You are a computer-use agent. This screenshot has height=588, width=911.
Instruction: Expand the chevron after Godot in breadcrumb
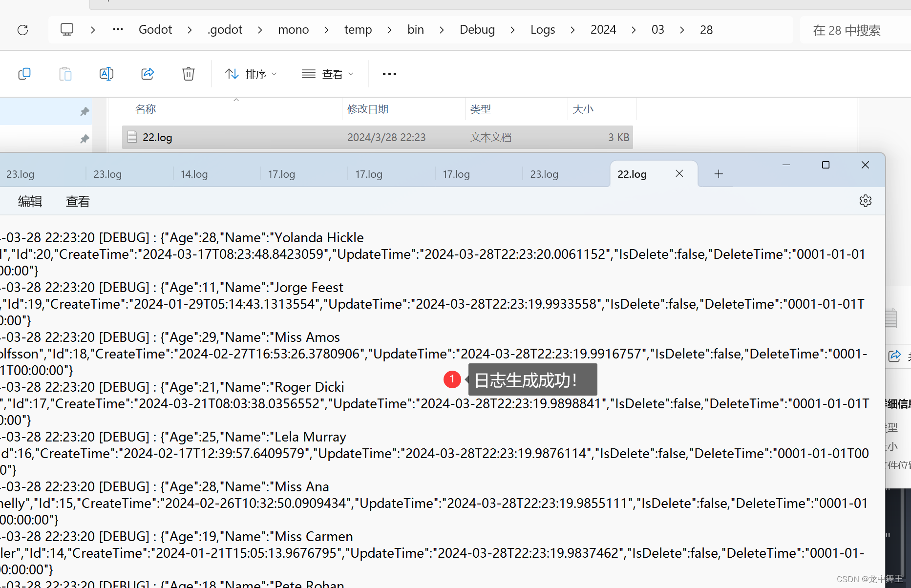190,30
